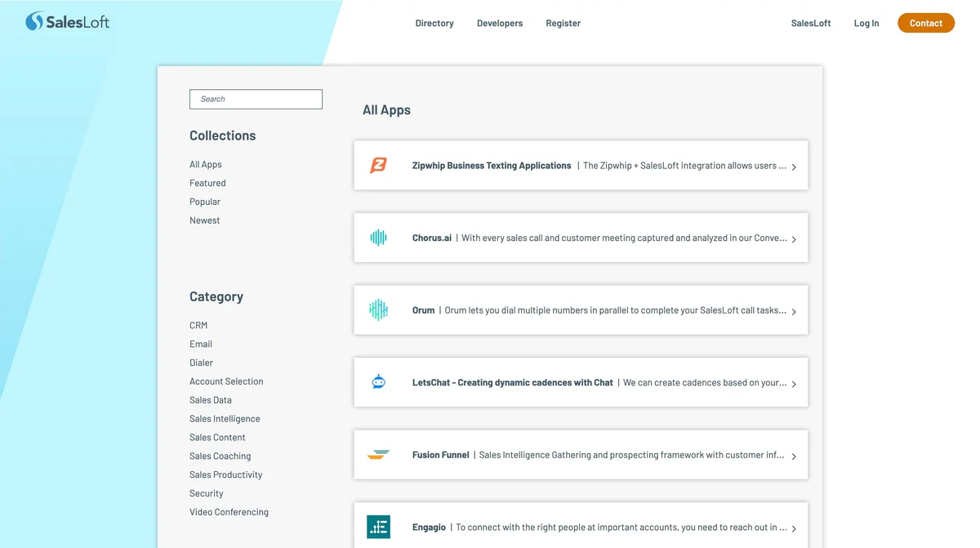Image resolution: width=980 pixels, height=548 pixels.
Task: Expand the Engagio listing chevron
Action: pos(793,527)
